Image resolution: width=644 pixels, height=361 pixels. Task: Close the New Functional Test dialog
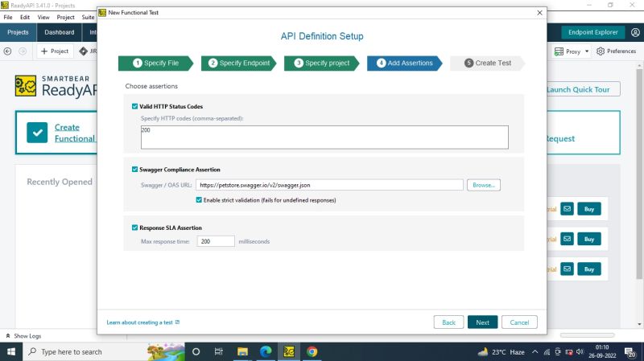click(x=539, y=13)
